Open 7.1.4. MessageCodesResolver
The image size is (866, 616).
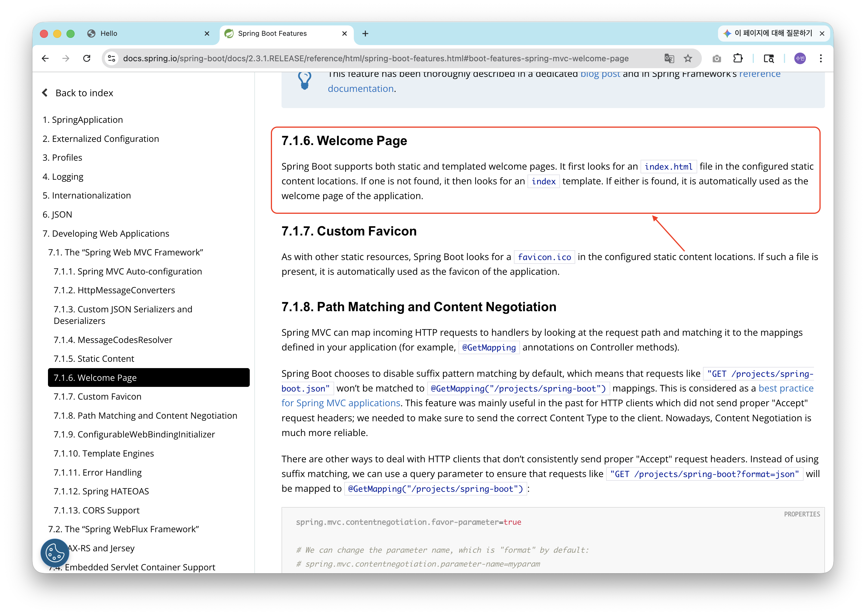point(113,340)
